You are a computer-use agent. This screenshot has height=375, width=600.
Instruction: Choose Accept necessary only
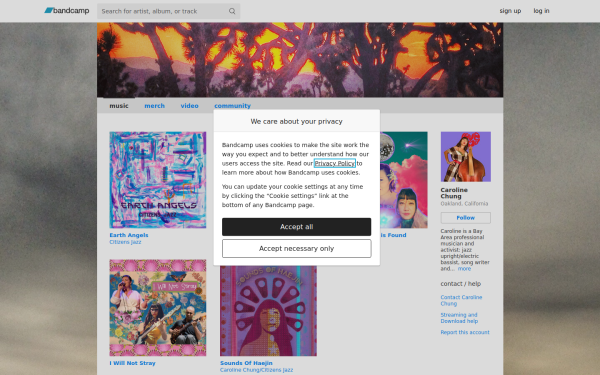pos(297,249)
